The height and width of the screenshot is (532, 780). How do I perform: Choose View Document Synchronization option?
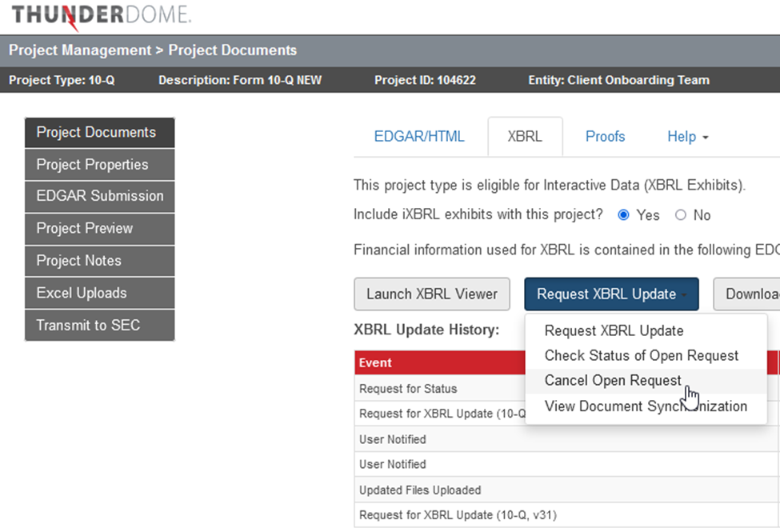[646, 406]
